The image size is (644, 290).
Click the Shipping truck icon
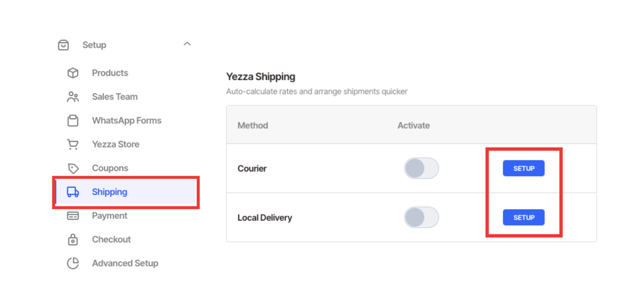(x=73, y=192)
